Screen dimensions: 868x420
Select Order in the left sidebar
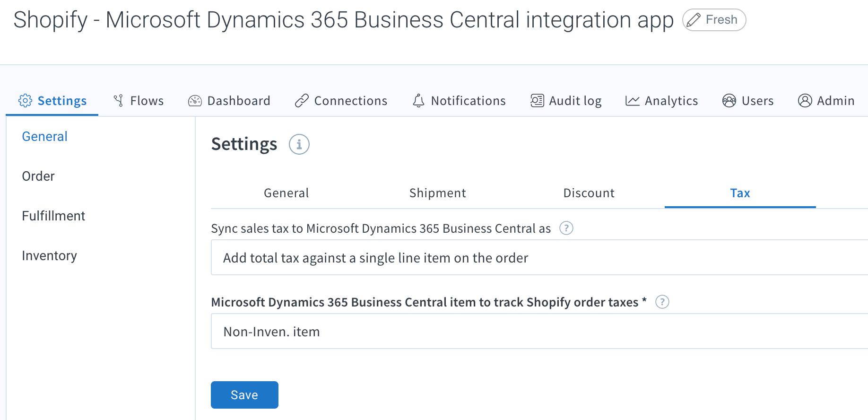pos(38,176)
